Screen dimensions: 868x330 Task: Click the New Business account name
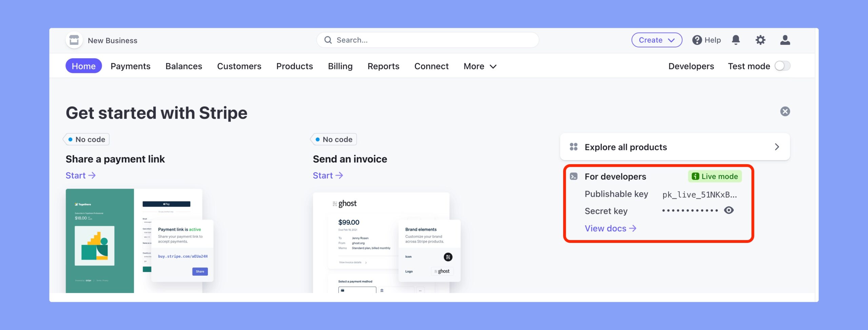click(x=113, y=40)
